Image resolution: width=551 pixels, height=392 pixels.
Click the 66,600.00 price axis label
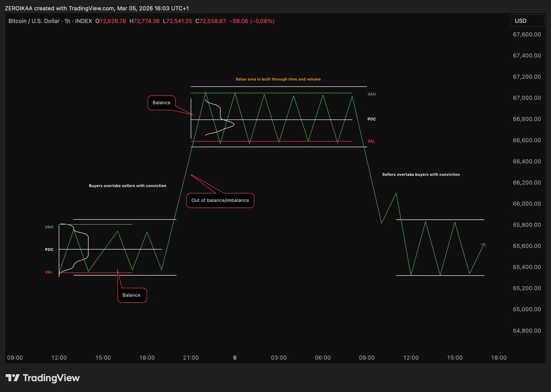527,140
